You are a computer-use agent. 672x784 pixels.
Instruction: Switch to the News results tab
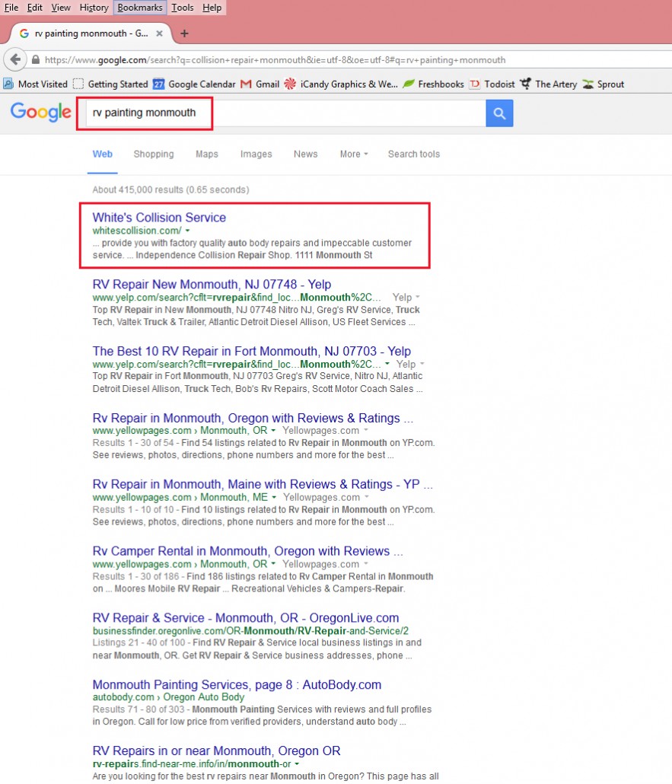[x=305, y=154]
